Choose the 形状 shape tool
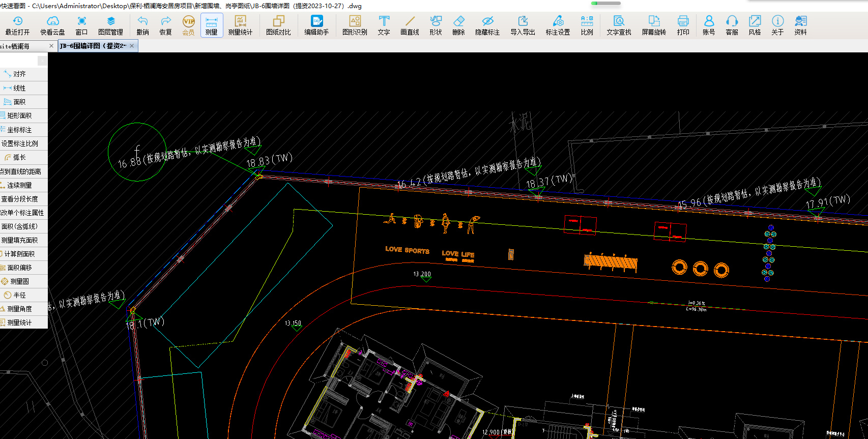 coord(436,25)
